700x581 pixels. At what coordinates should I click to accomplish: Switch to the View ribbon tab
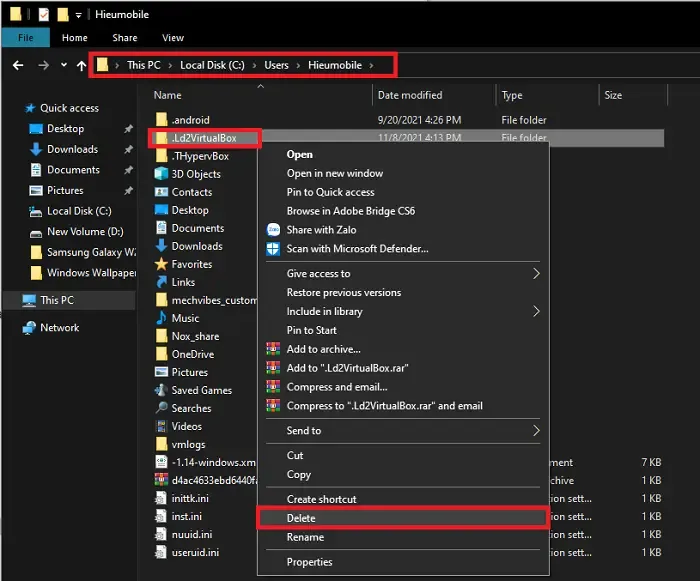click(173, 38)
